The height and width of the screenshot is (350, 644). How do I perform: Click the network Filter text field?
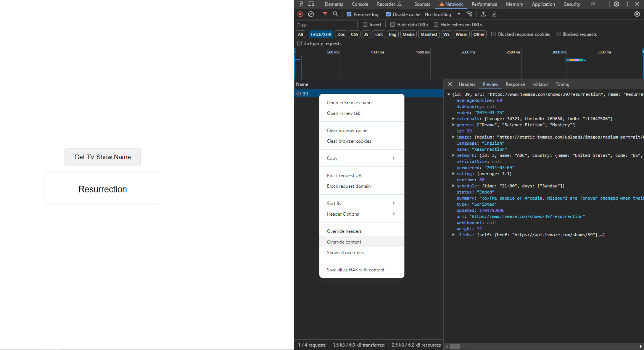tap(327, 25)
